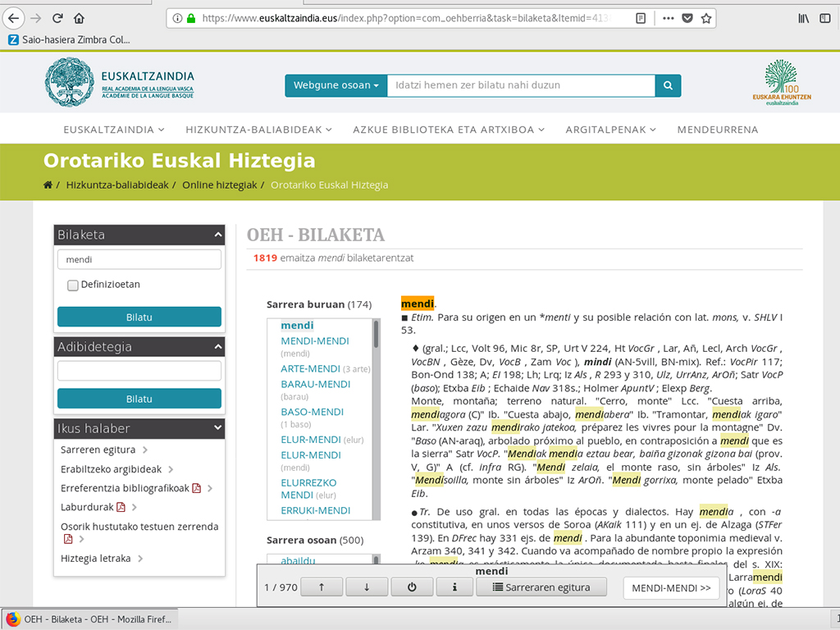Click the breadcrumb home icon

point(48,185)
